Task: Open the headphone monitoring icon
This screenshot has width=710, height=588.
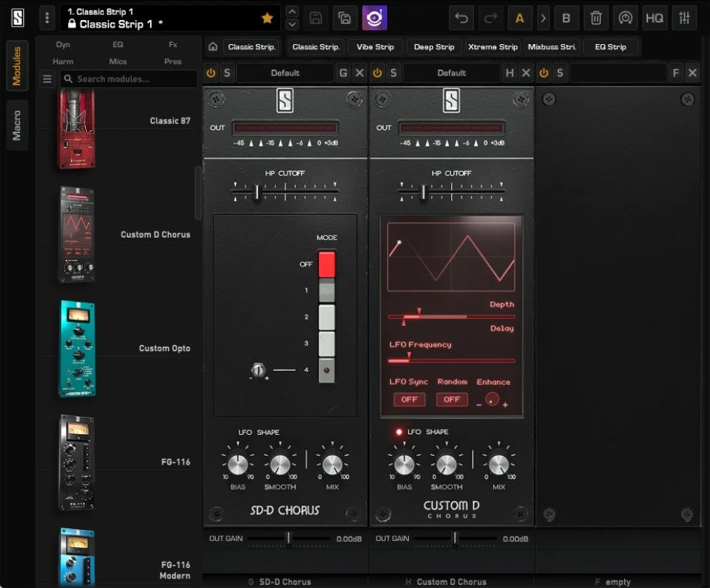Action: [626, 18]
